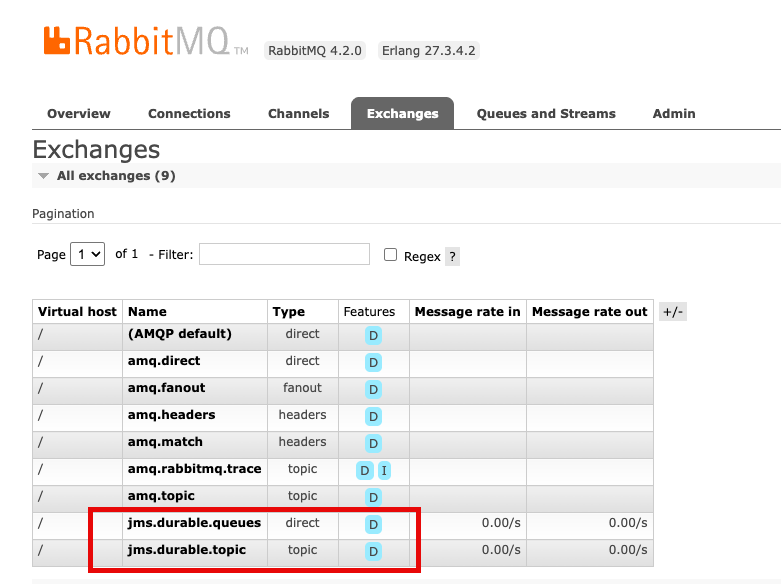
Task: Open the amq.rabbitmq.trace exchange
Action: point(194,469)
